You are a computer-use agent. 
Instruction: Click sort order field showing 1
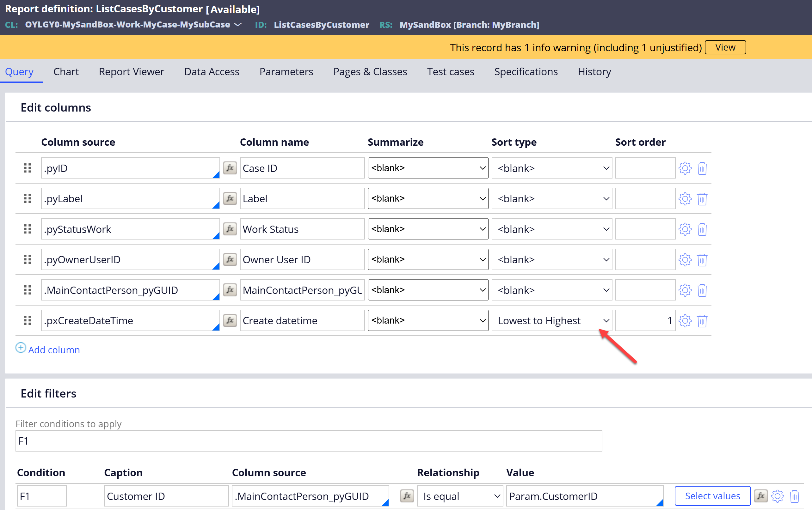pyautogui.click(x=645, y=320)
